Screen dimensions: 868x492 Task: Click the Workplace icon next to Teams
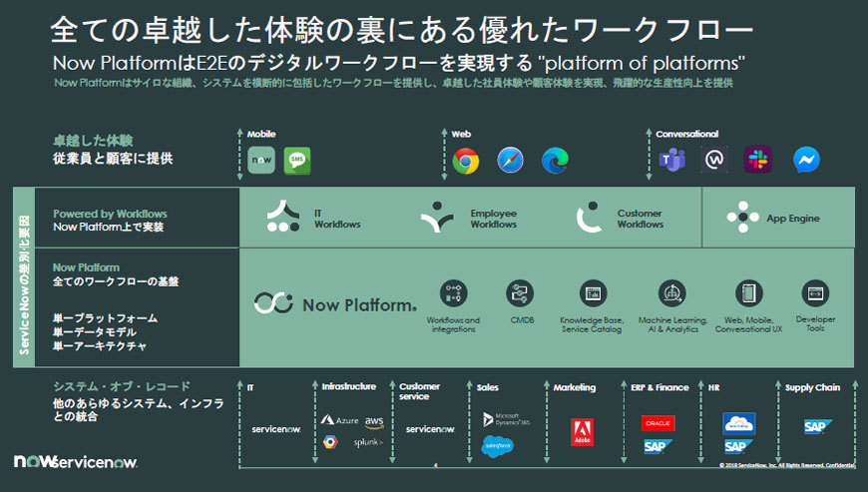(x=714, y=160)
